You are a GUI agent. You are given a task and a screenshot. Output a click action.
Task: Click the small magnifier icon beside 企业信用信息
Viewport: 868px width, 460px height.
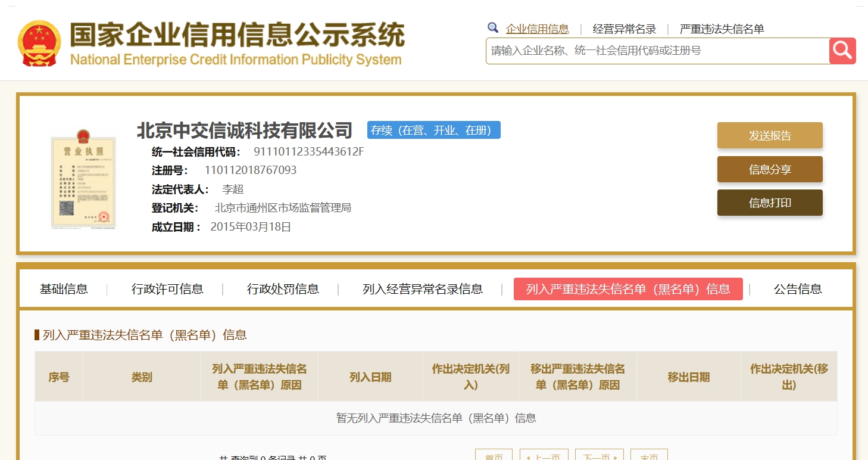493,27
